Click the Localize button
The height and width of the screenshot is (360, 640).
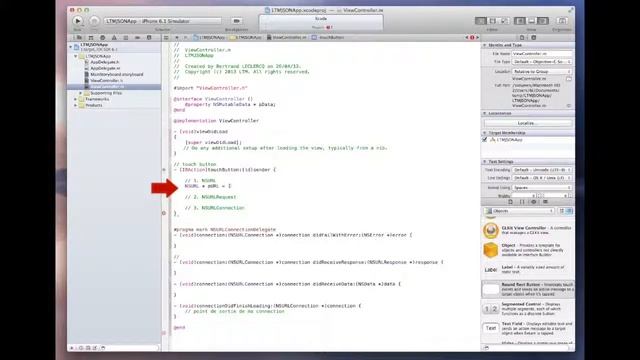[x=528, y=123]
